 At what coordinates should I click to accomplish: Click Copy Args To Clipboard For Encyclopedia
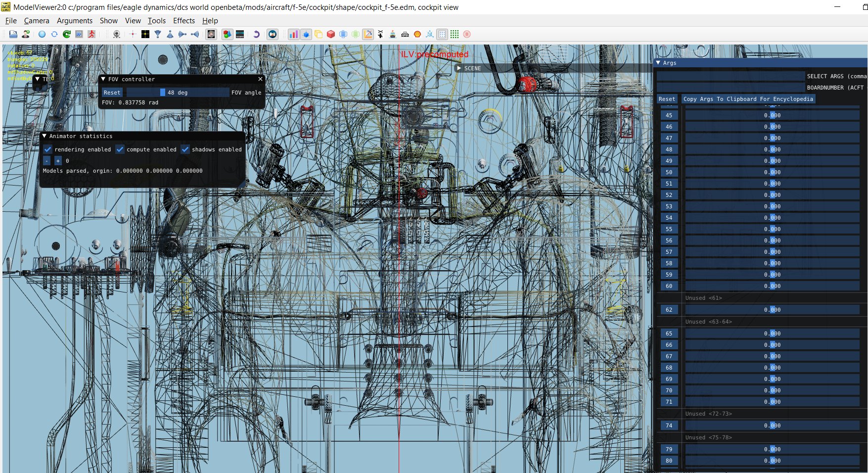tap(748, 99)
